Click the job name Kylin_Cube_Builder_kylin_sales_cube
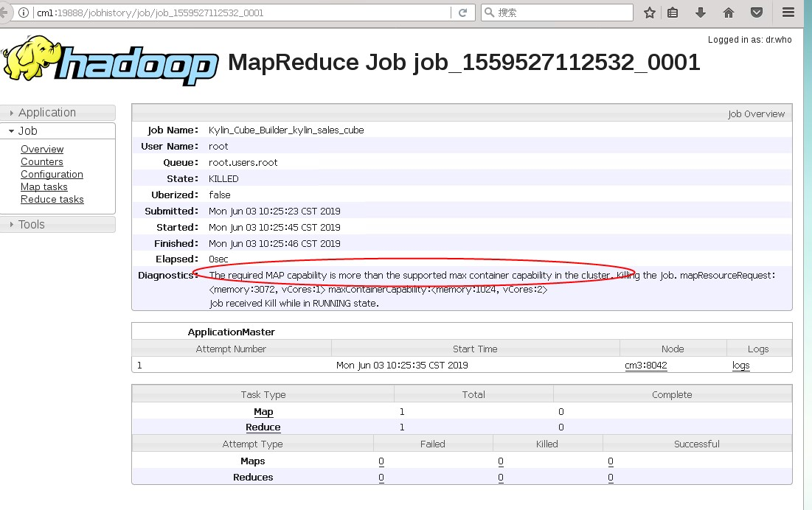This screenshot has width=812, height=510. [286, 130]
